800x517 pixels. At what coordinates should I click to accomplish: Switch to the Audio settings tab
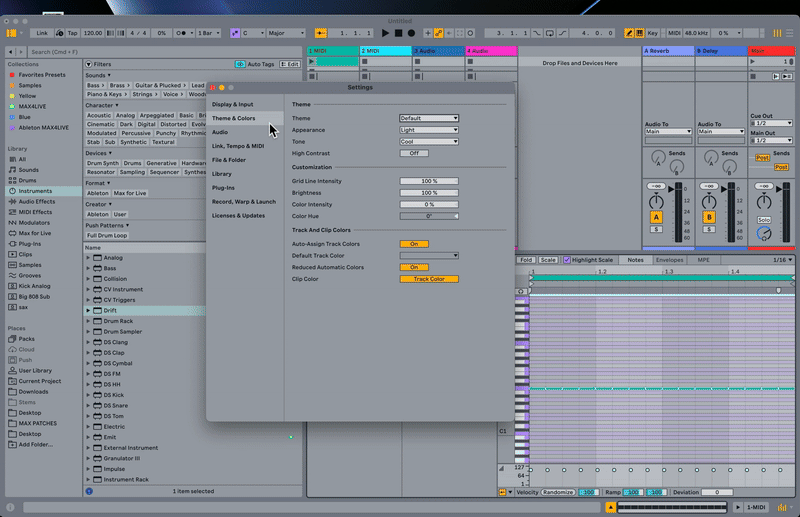(220, 132)
